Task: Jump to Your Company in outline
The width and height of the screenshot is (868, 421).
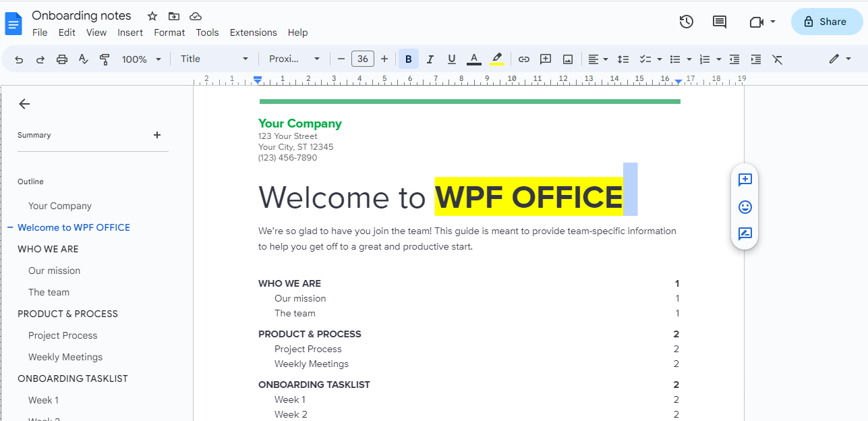Action: pos(60,206)
